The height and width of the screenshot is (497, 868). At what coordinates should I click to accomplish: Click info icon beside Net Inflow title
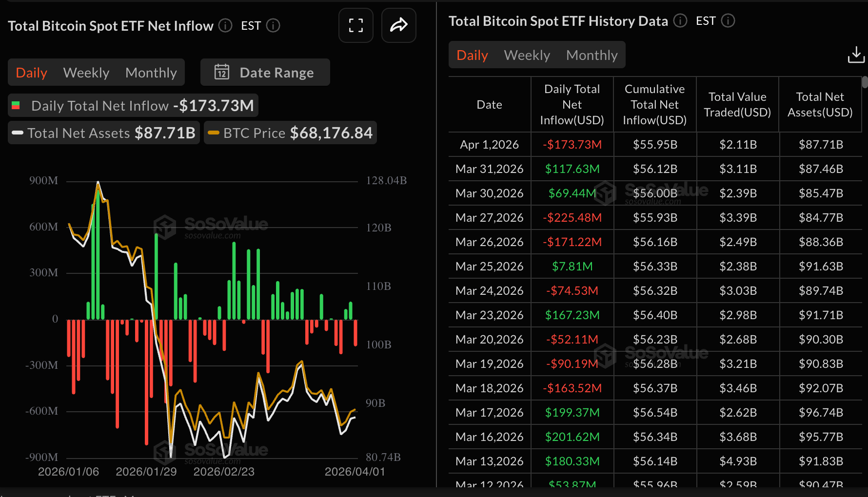point(225,25)
